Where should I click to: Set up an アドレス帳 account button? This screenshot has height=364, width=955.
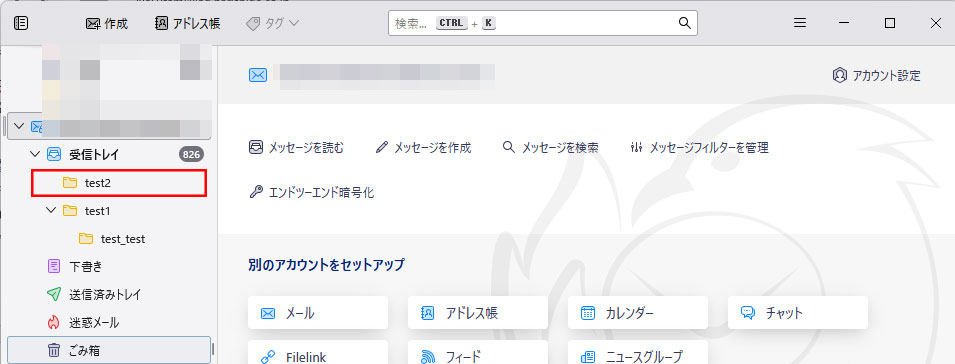tap(478, 313)
